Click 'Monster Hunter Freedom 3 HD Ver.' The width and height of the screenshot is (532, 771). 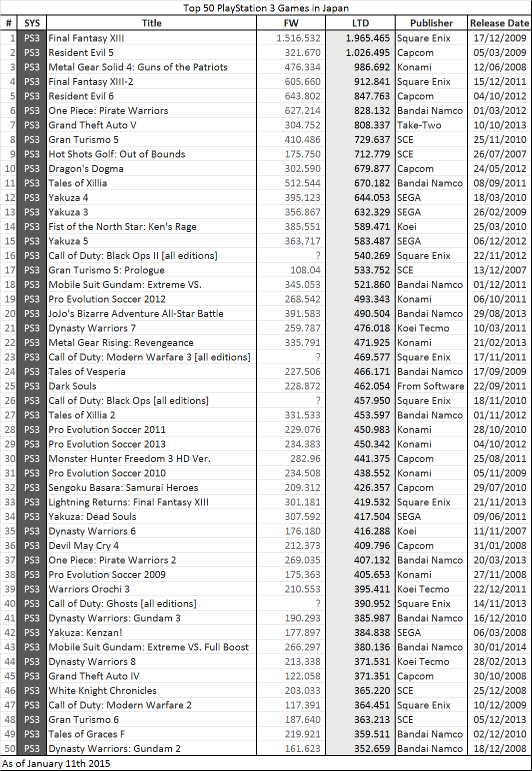pyautogui.click(x=151, y=458)
